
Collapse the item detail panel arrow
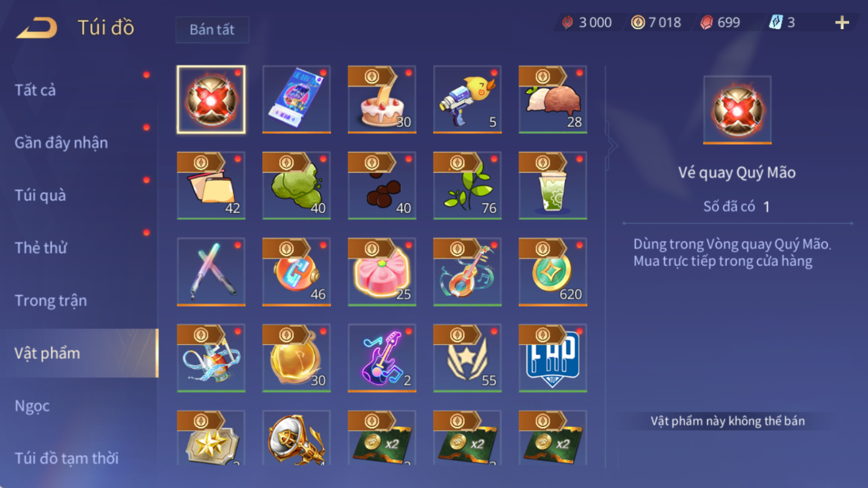click(612, 146)
